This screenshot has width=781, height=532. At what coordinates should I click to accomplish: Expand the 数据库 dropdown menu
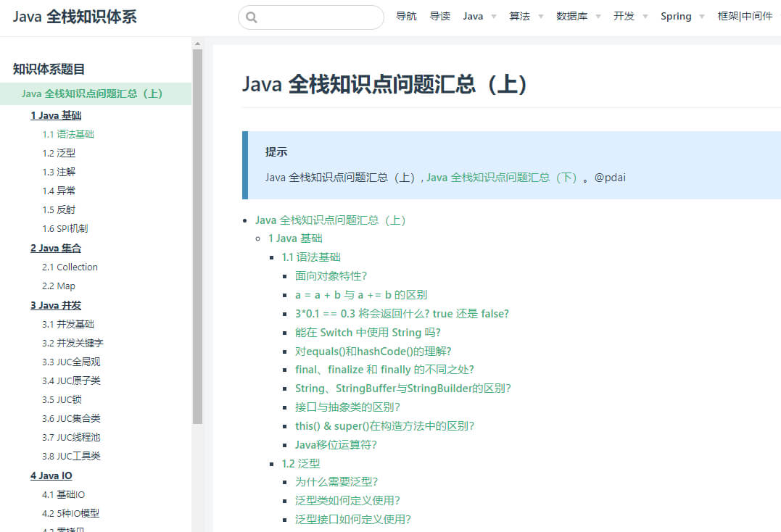[578, 16]
